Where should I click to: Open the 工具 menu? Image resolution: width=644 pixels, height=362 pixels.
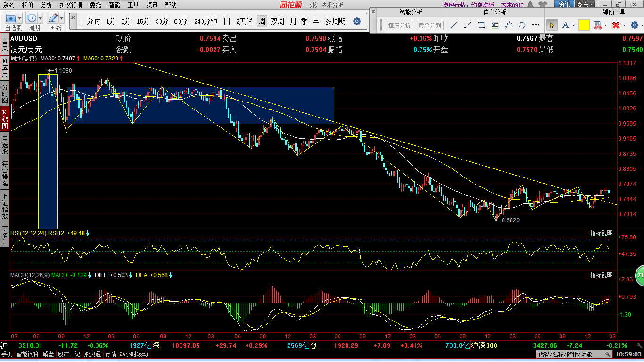click(133, 5)
